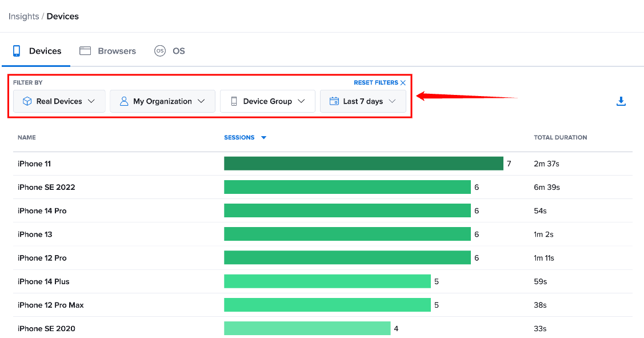Viewport: 644px width, 338px height.
Task: Click the iPhone 12 Pro sessions bar
Action: [347, 258]
